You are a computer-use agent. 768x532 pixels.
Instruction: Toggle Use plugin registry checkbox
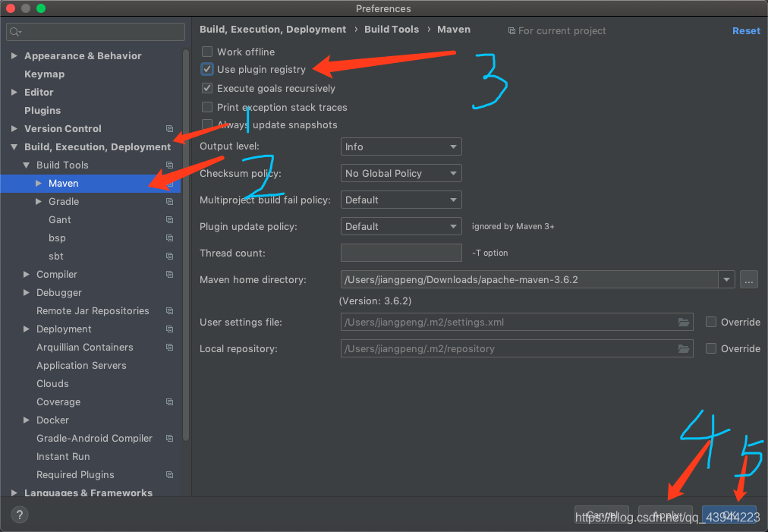[x=207, y=69]
